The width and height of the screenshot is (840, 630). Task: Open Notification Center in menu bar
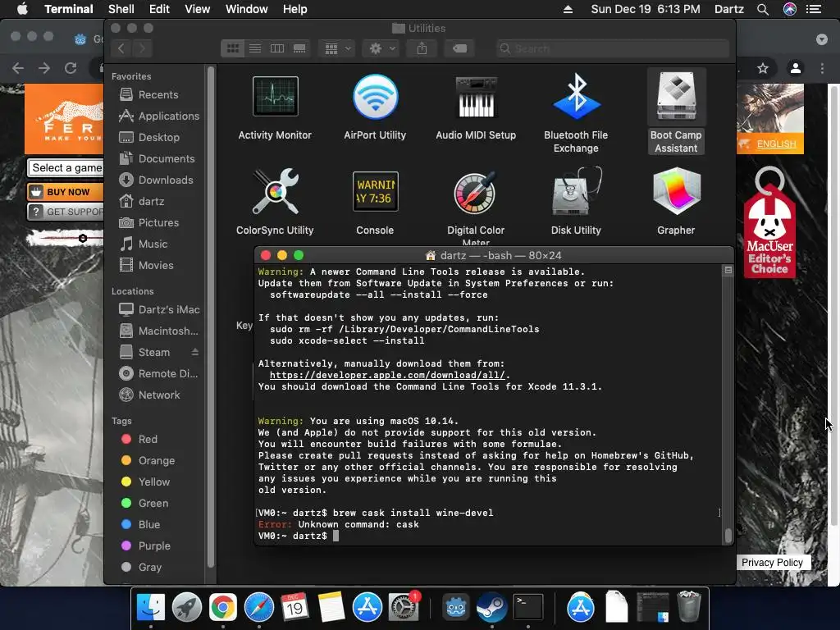tap(814, 9)
